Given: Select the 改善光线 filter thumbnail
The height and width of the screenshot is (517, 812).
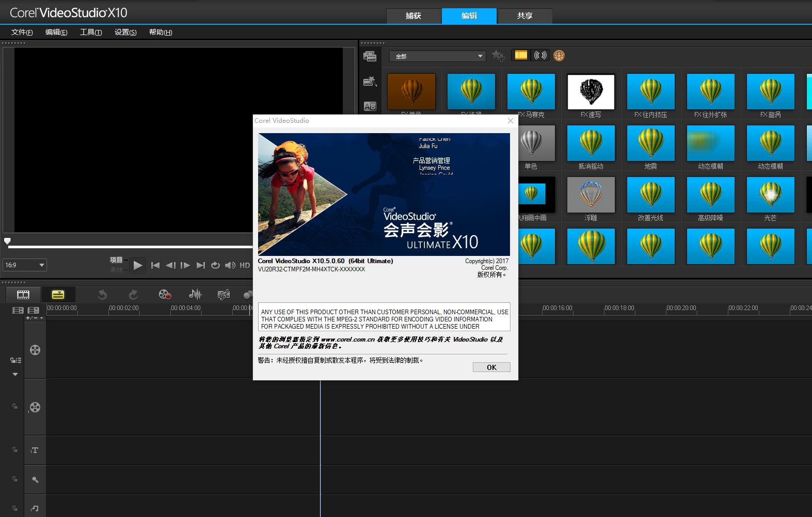Looking at the screenshot, I should pyautogui.click(x=651, y=195).
